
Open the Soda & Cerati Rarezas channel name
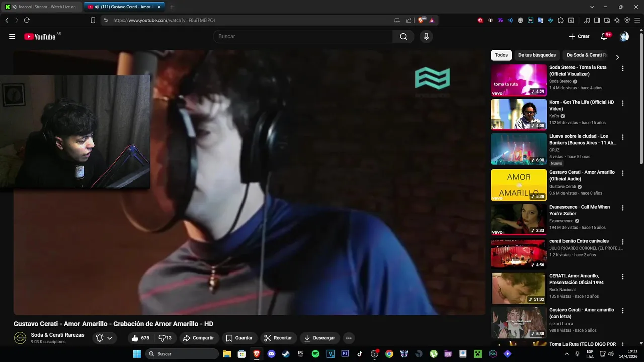point(57,335)
